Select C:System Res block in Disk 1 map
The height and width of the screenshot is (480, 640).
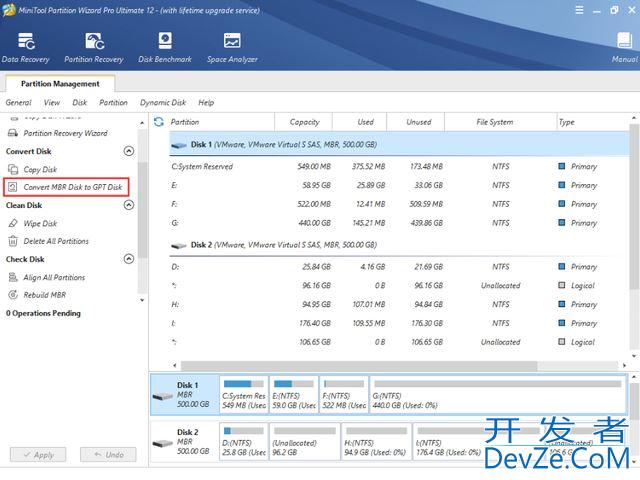point(244,395)
